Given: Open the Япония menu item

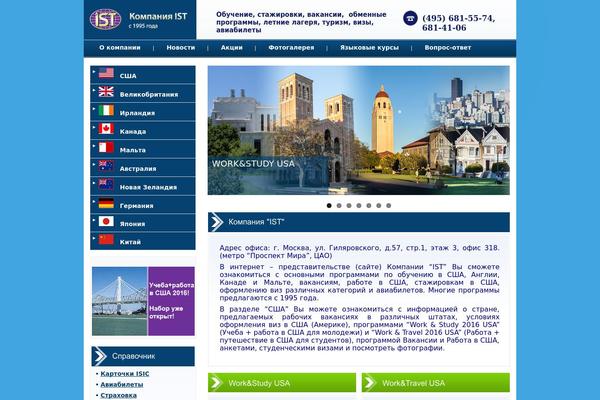Looking at the screenshot, I should tap(143, 223).
